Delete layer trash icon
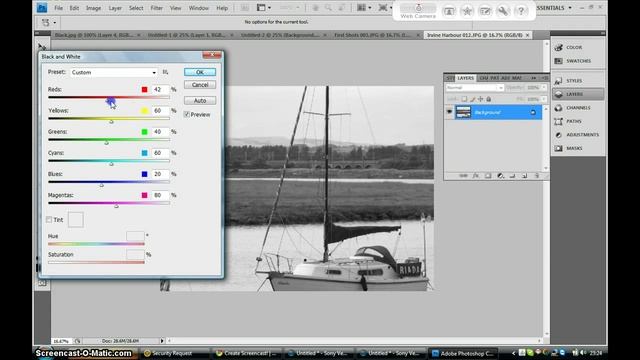 coord(537,176)
